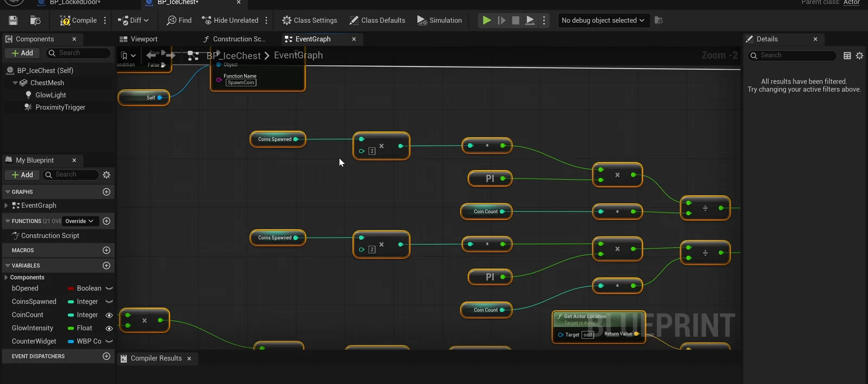Image resolution: width=868 pixels, height=384 pixels.
Task: Switch to the Construction Script tab
Action: [234, 39]
